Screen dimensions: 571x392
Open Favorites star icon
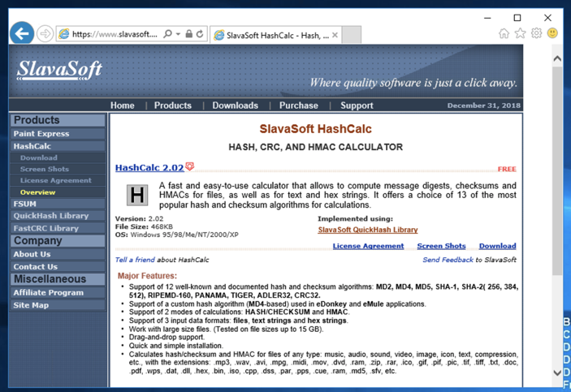(520, 33)
